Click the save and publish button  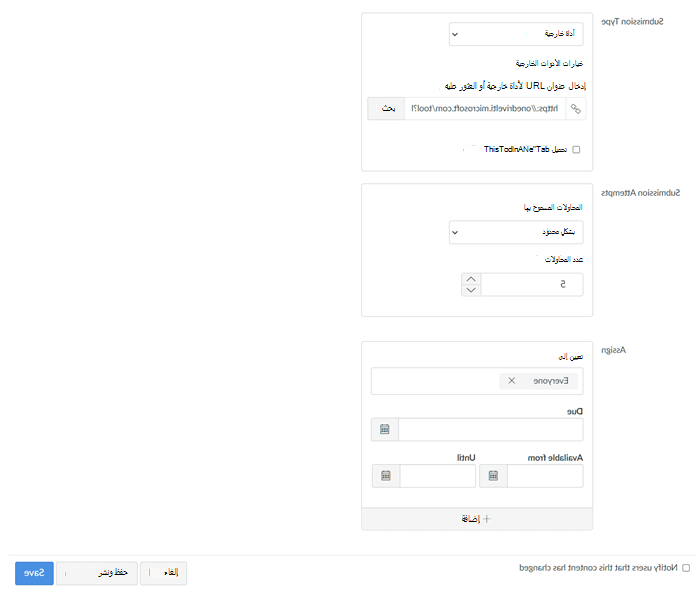(x=97, y=573)
